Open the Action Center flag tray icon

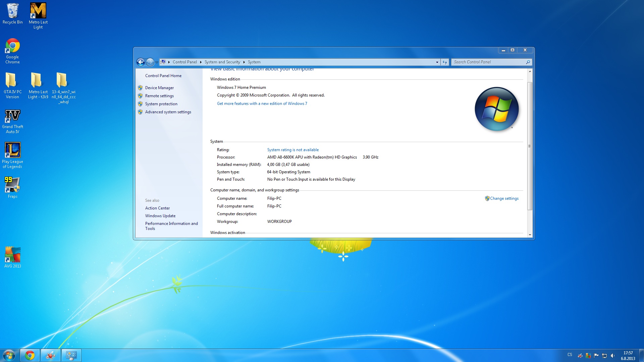click(596, 356)
